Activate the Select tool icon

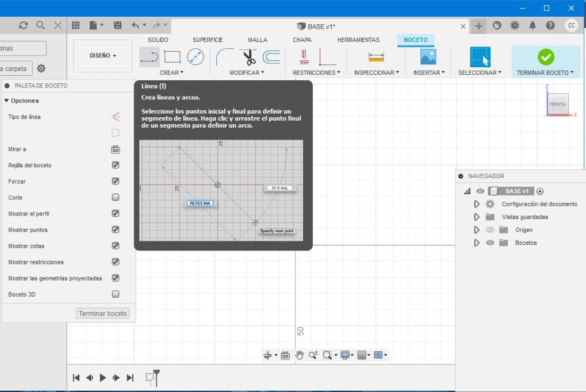point(480,57)
